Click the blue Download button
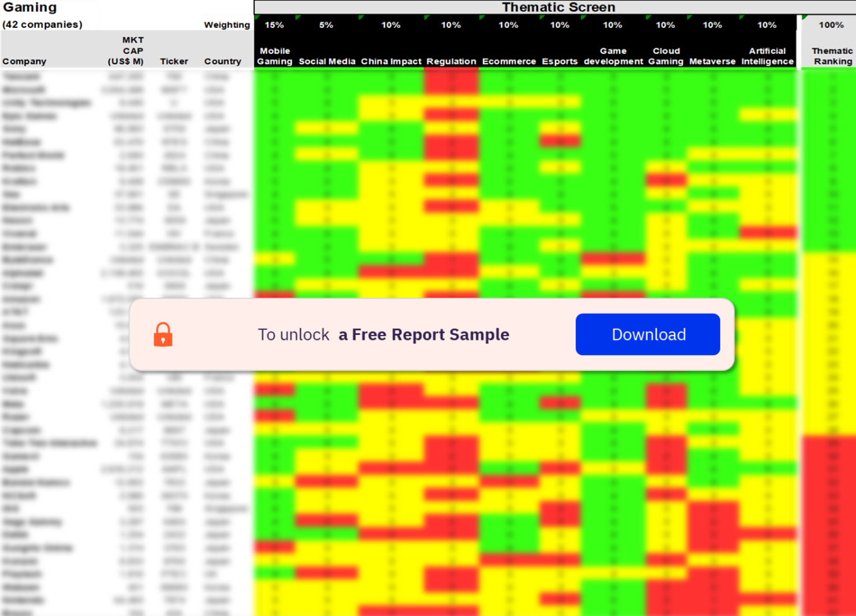Screen dimensions: 856x616 point(648,334)
